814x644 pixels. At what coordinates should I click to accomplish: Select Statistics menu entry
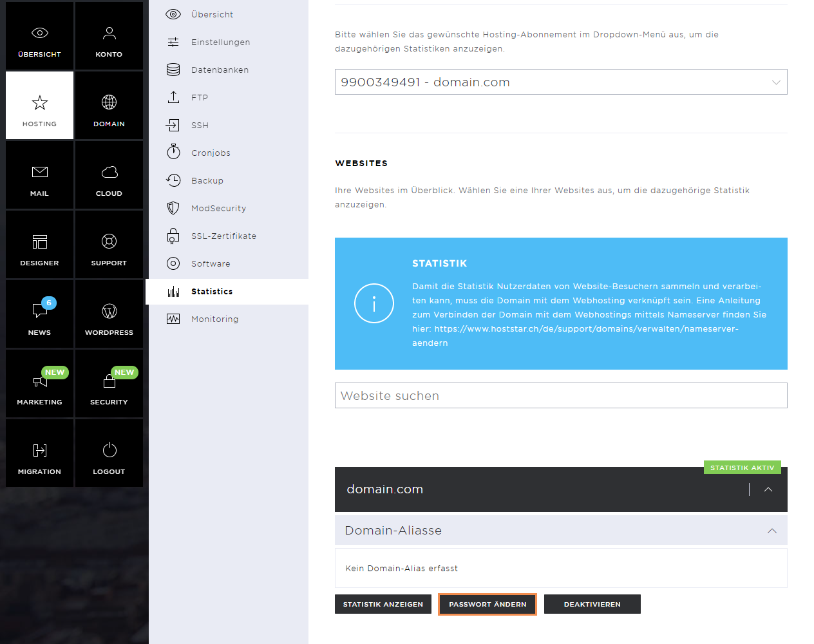(x=212, y=291)
